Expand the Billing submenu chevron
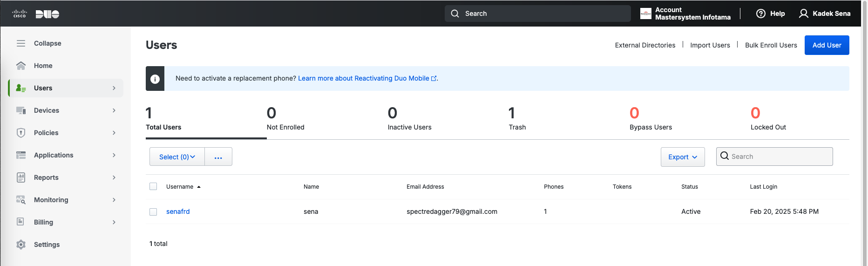868x266 pixels. click(114, 222)
